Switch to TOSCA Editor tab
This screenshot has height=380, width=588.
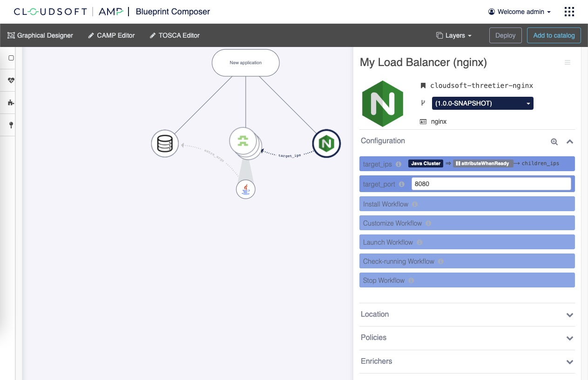175,35
